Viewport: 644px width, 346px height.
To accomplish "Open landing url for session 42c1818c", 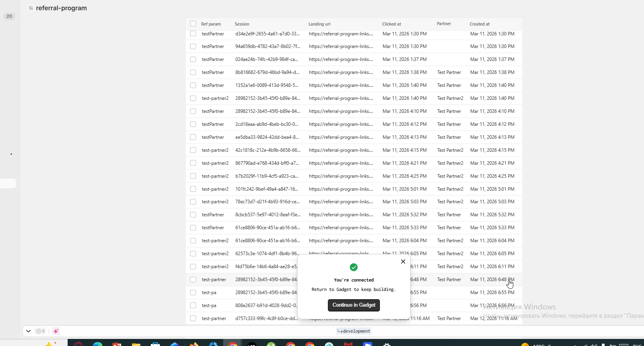I will pyautogui.click(x=341, y=150).
